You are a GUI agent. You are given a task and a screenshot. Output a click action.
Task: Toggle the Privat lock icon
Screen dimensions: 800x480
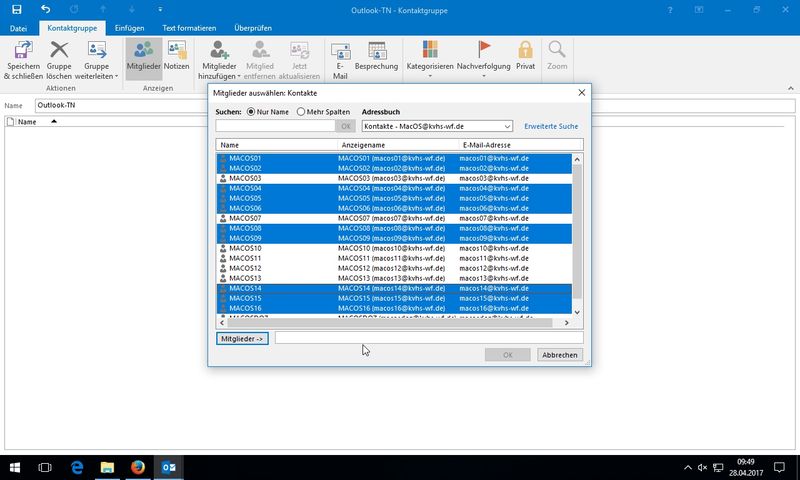tap(525, 50)
